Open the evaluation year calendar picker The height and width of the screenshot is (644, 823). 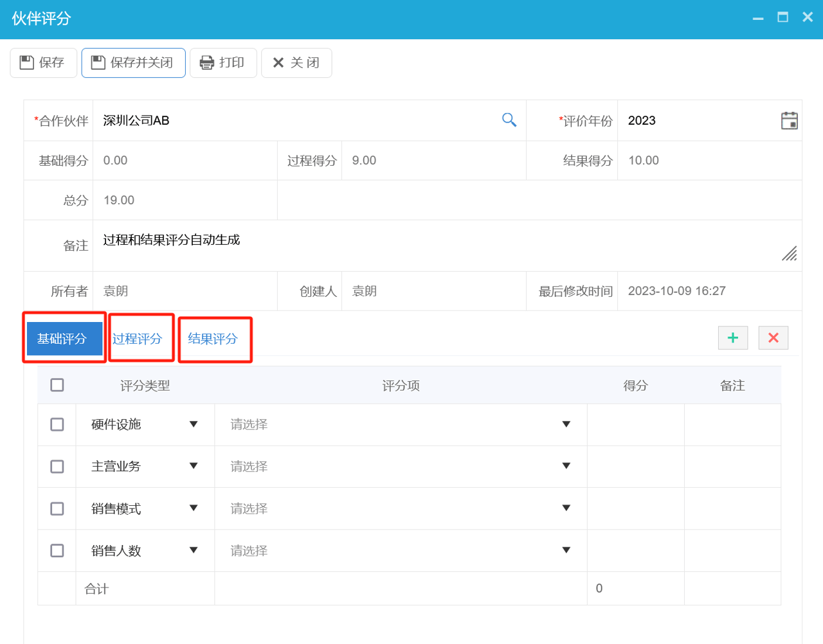789,121
